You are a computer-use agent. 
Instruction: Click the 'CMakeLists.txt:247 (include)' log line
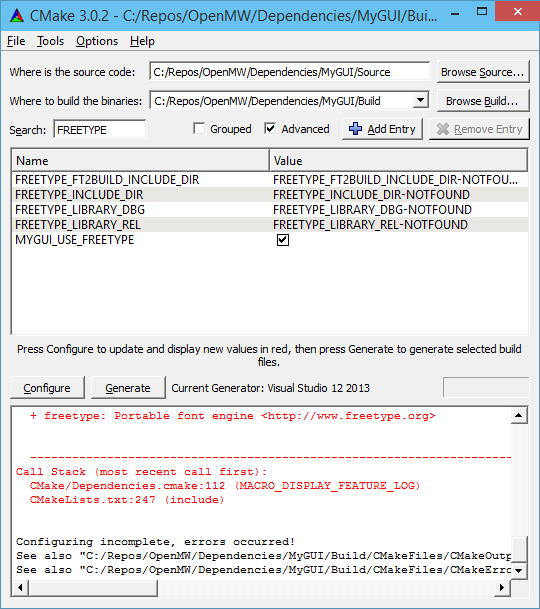tap(127, 499)
